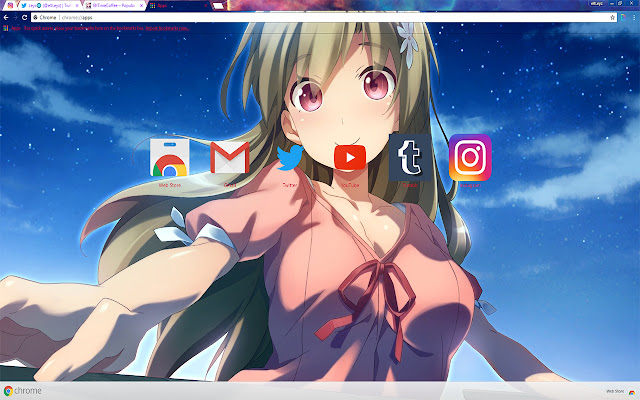Bookmark this page with the star
640x400 pixels.
pyautogui.click(x=612, y=18)
